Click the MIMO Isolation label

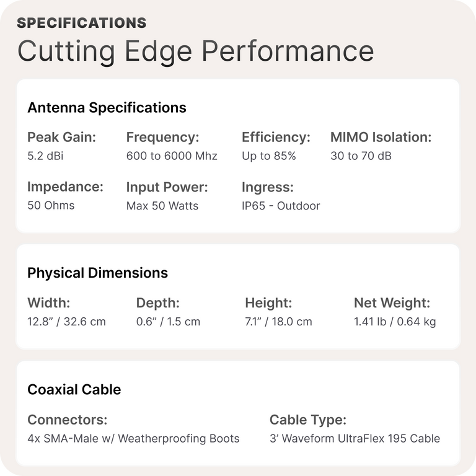coord(381,137)
